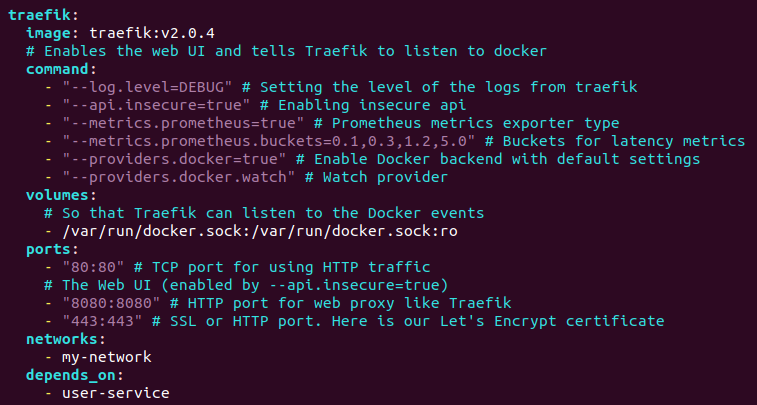Image resolution: width=757 pixels, height=405 pixels.
Task: Click the prometheus buckets argument string
Action: pos(269,141)
